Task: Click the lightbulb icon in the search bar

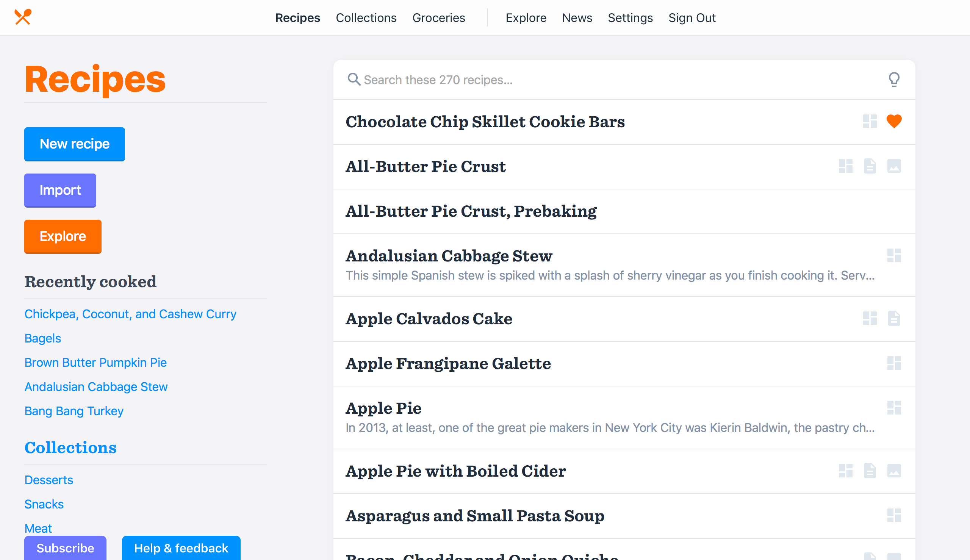Action: coord(894,79)
